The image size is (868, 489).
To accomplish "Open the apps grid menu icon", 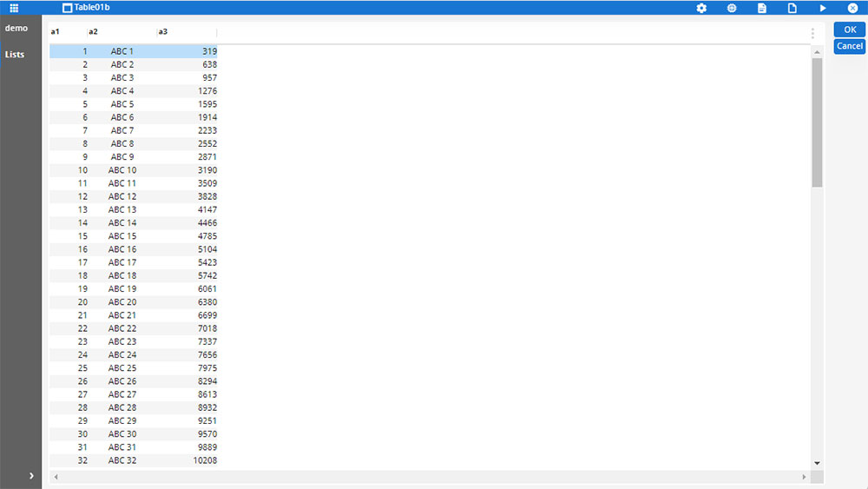I will tap(14, 8).
